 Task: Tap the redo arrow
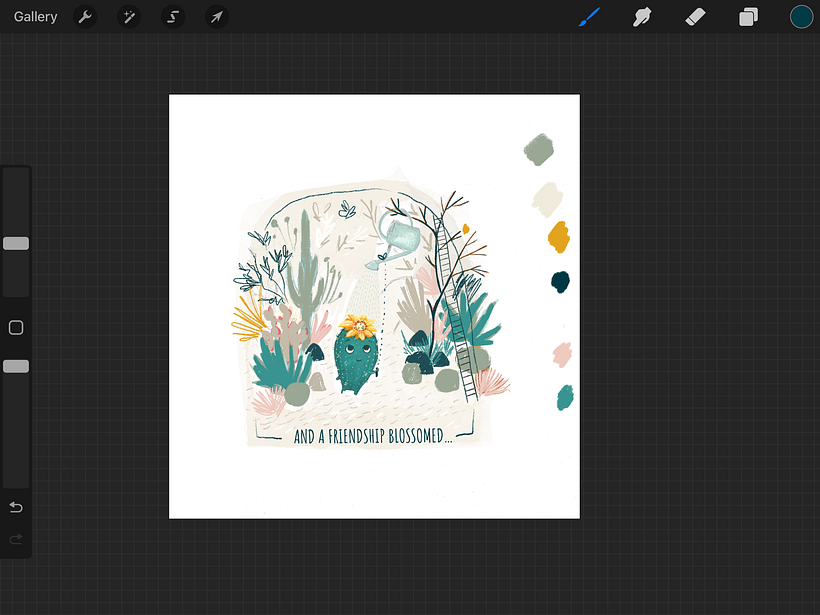(15, 541)
